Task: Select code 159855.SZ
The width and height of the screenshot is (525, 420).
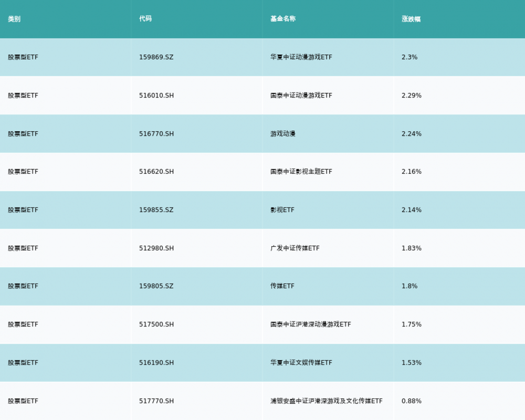Action: pos(156,210)
